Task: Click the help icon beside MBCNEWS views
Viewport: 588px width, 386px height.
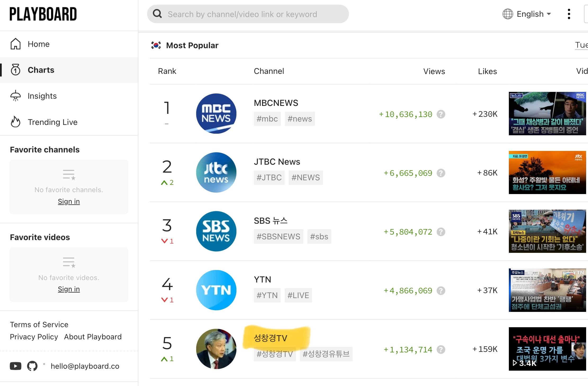Action: (x=441, y=114)
